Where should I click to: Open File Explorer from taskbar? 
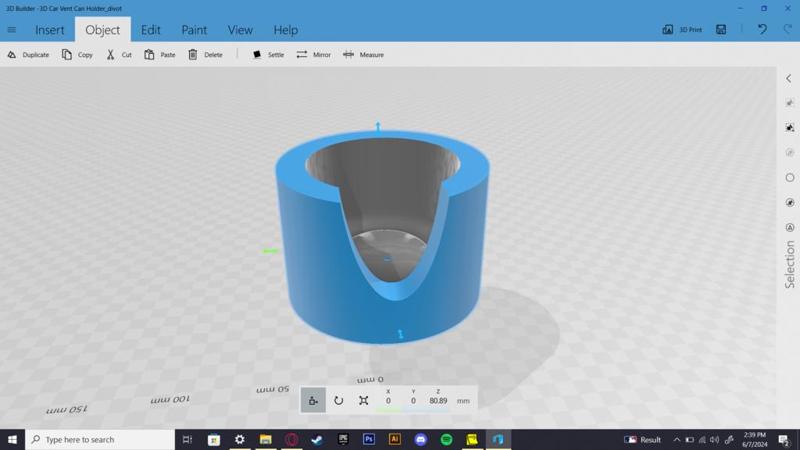[x=265, y=439]
